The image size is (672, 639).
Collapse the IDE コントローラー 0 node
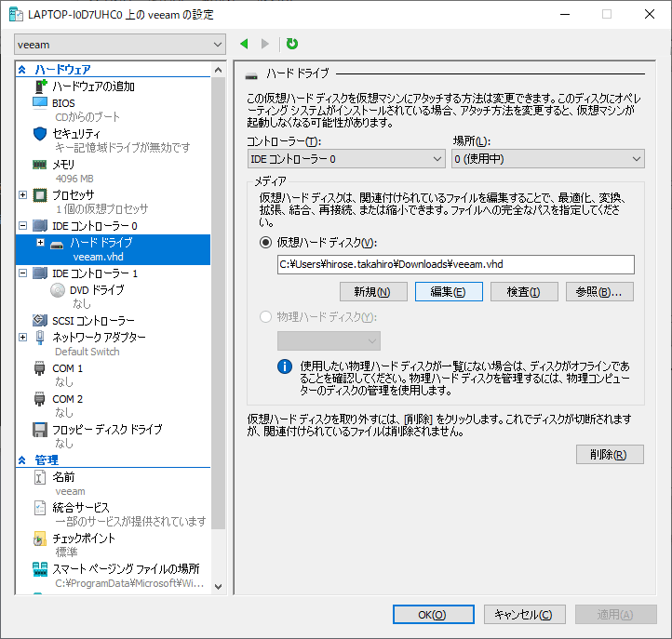(x=22, y=225)
